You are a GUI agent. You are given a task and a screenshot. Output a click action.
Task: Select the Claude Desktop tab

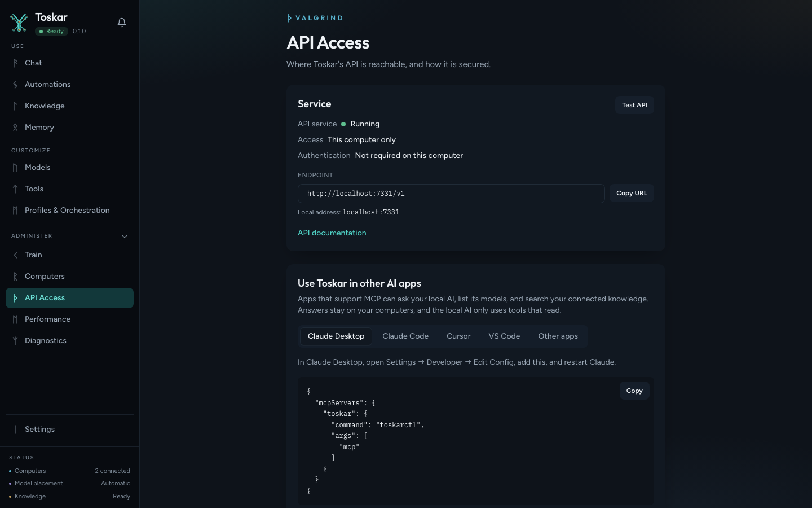[336, 336]
